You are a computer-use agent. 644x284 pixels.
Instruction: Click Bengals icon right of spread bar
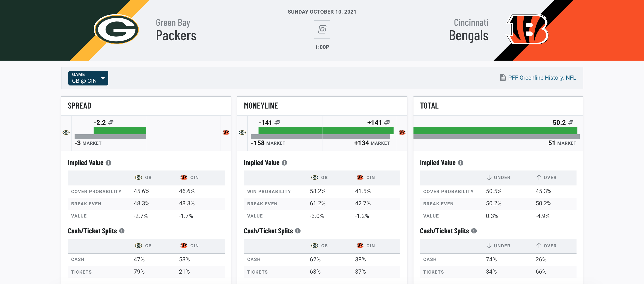[226, 133]
